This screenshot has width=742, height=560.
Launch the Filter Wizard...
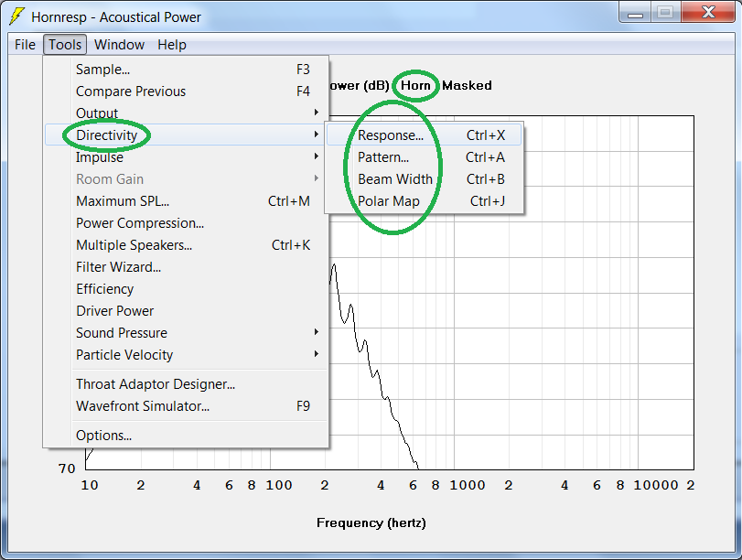186,267
